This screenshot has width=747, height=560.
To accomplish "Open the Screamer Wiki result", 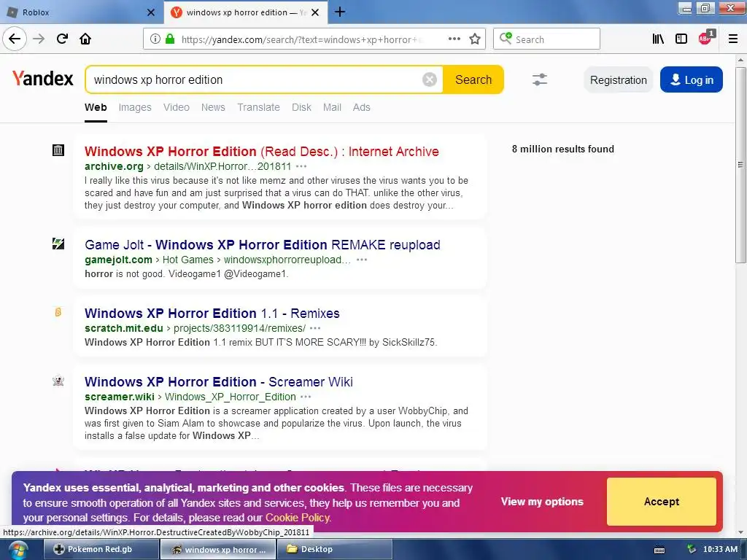I will click(x=219, y=382).
